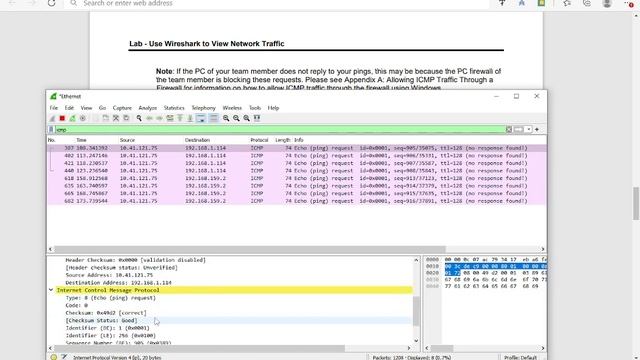Close the capture file via the toolbar X icon
640x360 pixels.
click(116, 118)
